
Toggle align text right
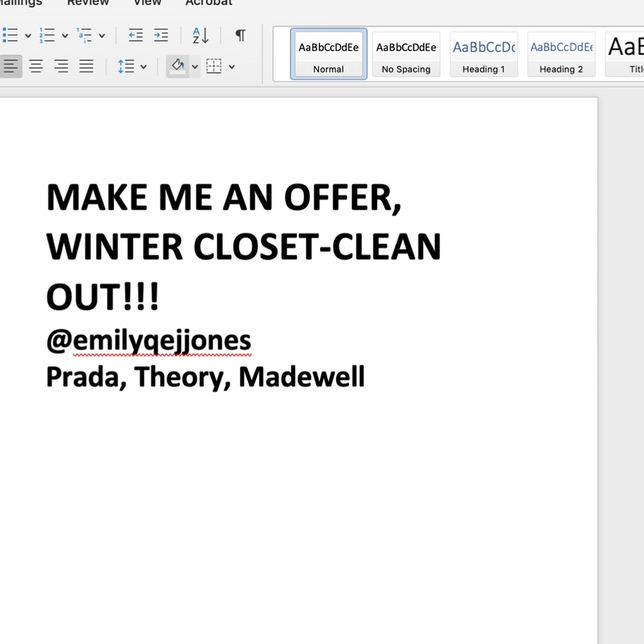pos(61,66)
